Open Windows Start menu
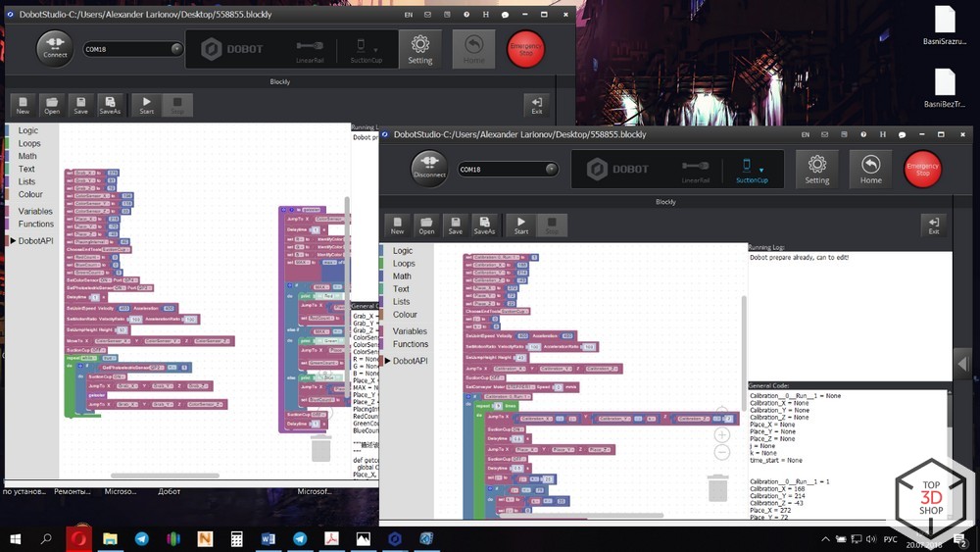Screen dimensions: 980x552 pos(15,539)
